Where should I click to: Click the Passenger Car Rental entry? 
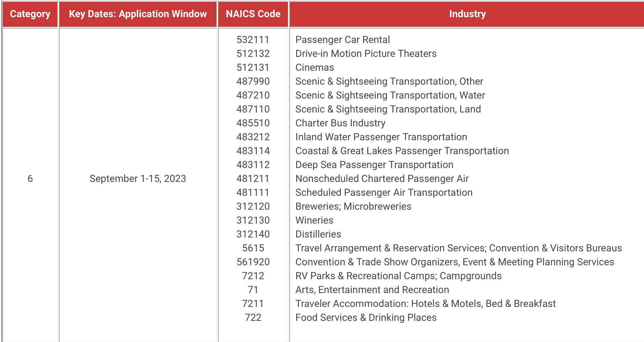point(342,40)
